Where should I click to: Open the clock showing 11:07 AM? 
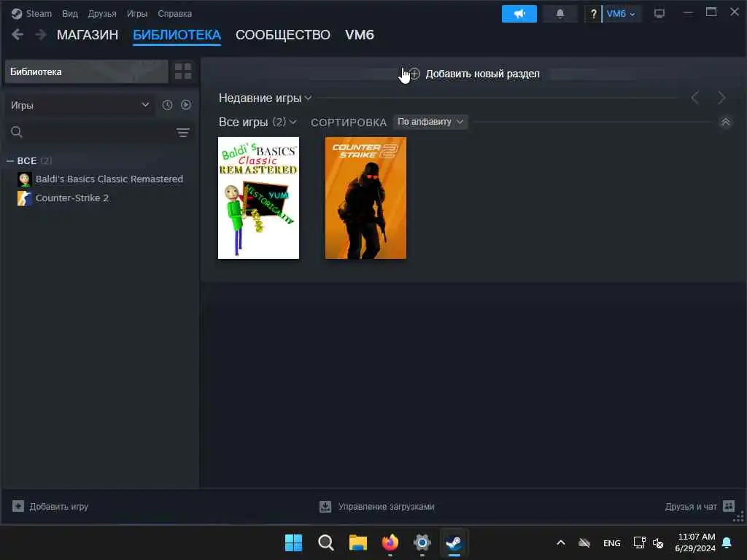point(695,542)
